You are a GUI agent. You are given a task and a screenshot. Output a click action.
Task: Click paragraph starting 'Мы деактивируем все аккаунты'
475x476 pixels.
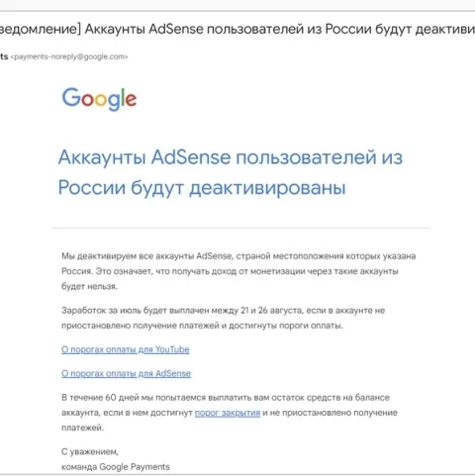[x=238, y=271]
